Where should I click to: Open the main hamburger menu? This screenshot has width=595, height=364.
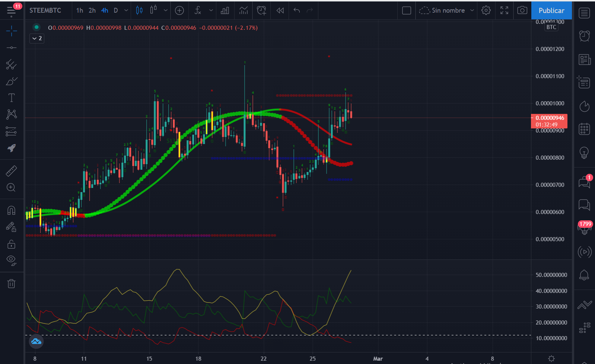pos(11,11)
